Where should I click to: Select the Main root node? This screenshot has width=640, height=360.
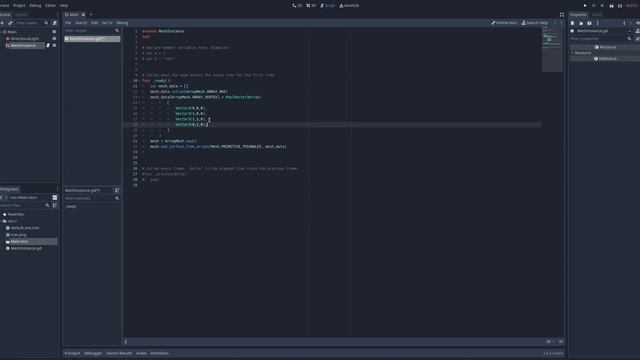tap(12, 32)
